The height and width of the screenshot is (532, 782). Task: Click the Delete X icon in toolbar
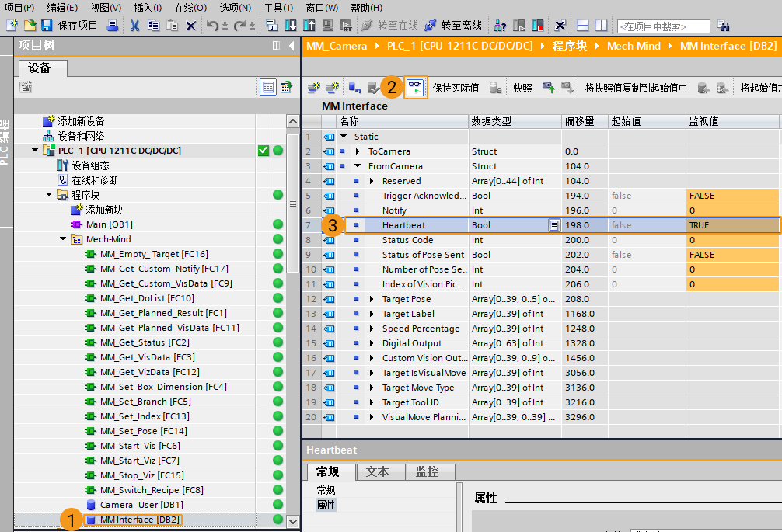coord(191,26)
